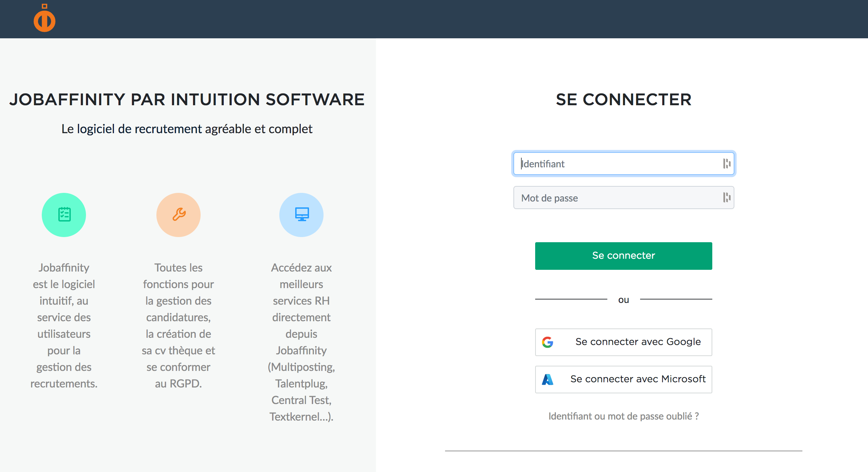Viewport: 868px width, 472px height.
Task: Click the paragraph starting Toutes les fonctions
Action: tap(179, 325)
